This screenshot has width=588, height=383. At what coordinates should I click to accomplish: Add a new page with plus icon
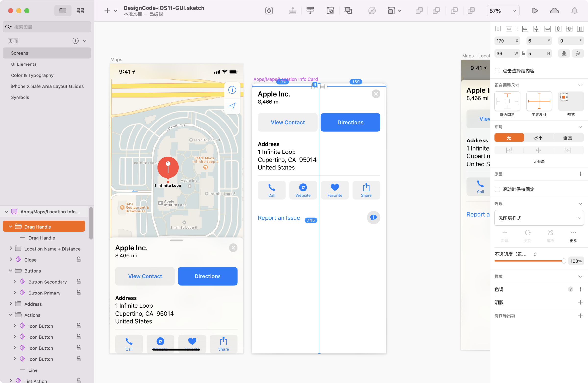coord(75,41)
